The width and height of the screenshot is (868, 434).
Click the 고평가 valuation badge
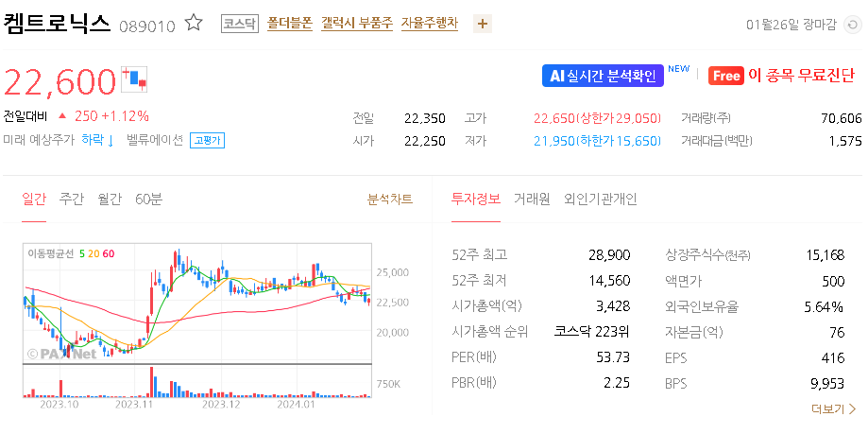pyautogui.click(x=207, y=140)
